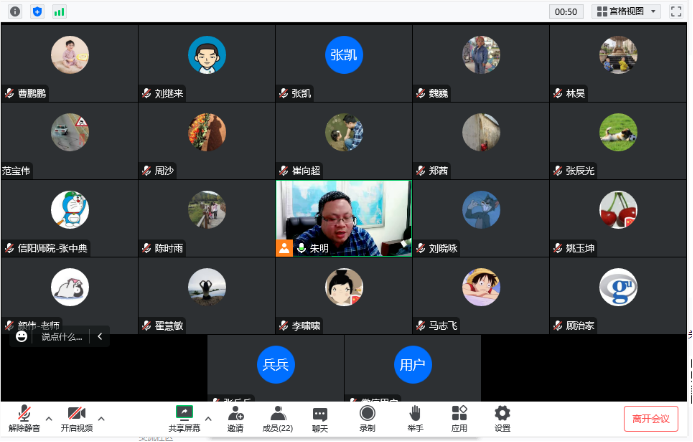The height and width of the screenshot is (442, 693).
Task: Click the chat input box 说点什么
Action: [x=62, y=337]
